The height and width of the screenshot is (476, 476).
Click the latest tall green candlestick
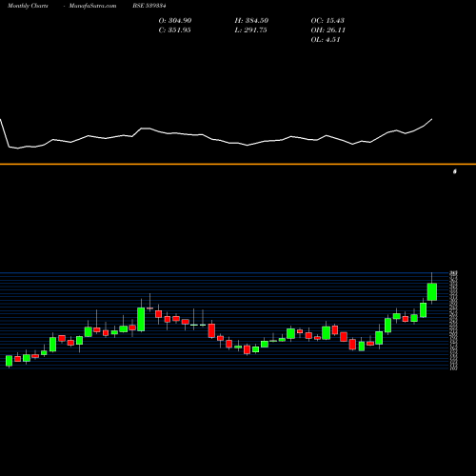(432, 291)
